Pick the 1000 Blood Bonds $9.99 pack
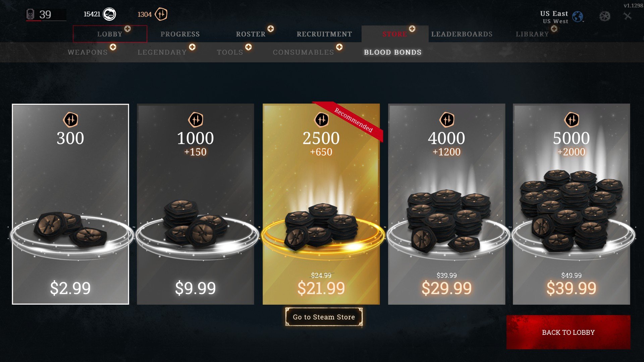644x362 pixels. [196, 204]
